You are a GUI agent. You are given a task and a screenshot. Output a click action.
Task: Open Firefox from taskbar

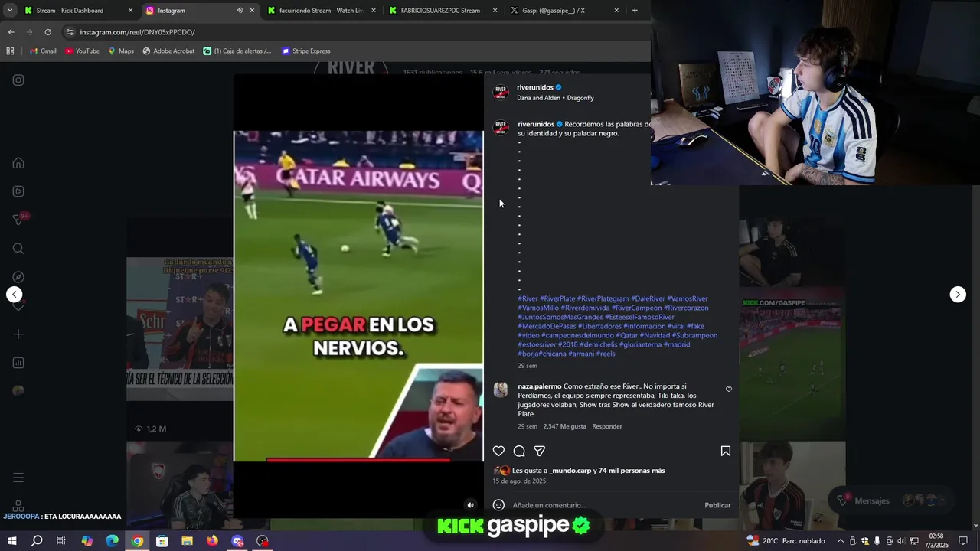212,541
